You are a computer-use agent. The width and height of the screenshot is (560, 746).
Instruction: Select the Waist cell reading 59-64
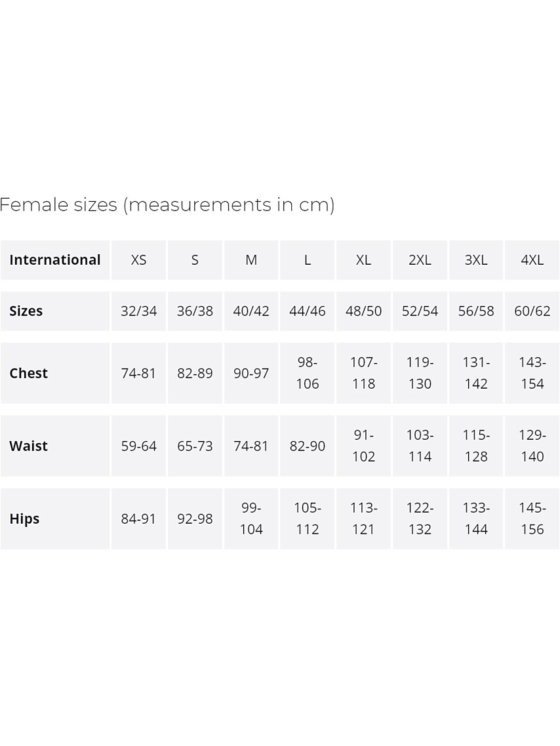tap(138, 446)
